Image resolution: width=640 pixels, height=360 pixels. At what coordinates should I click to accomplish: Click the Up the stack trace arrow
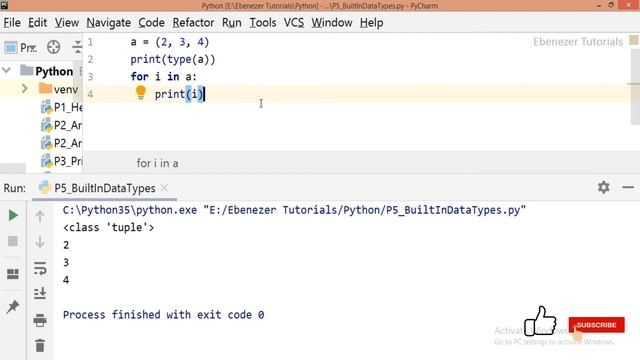[x=40, y=216]
